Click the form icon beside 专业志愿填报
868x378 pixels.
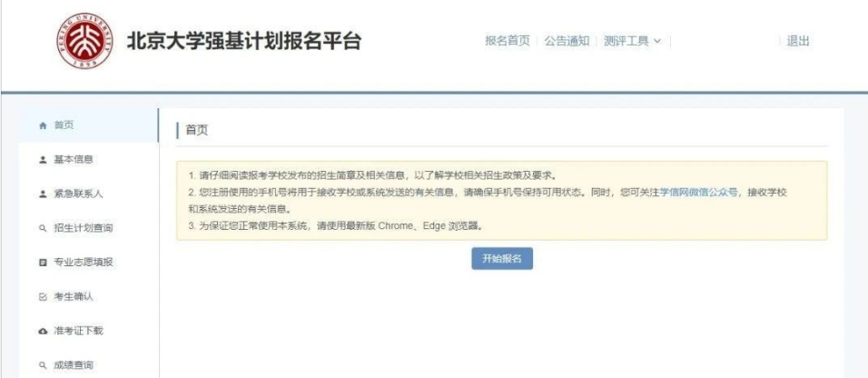point(44,263)
